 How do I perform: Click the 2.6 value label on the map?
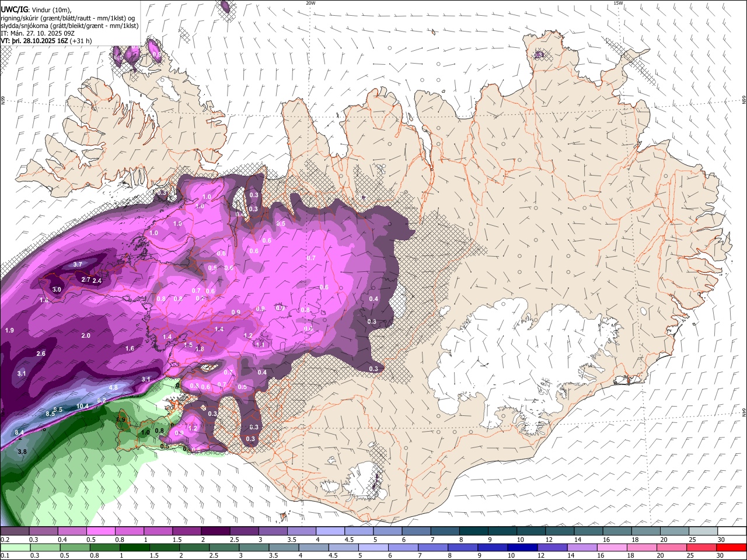41,354
